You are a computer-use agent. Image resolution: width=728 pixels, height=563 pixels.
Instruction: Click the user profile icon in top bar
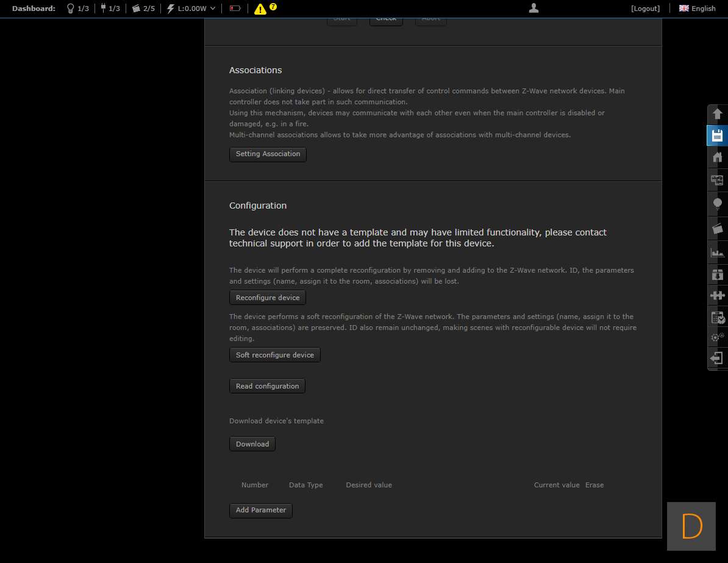pos(534,8)
